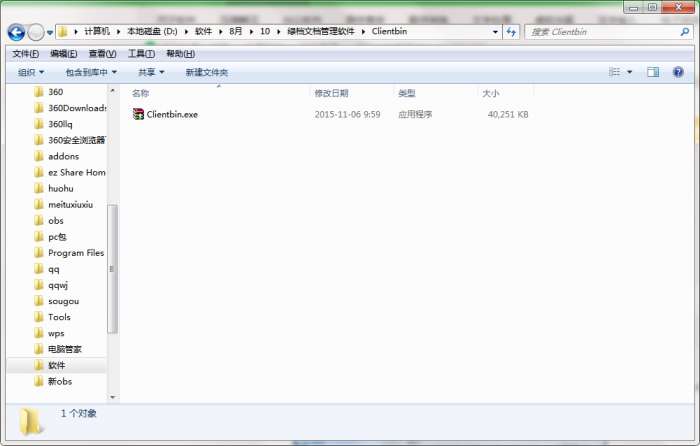Select the meituxiuxiu folder in tree

[x=71, y=204]
